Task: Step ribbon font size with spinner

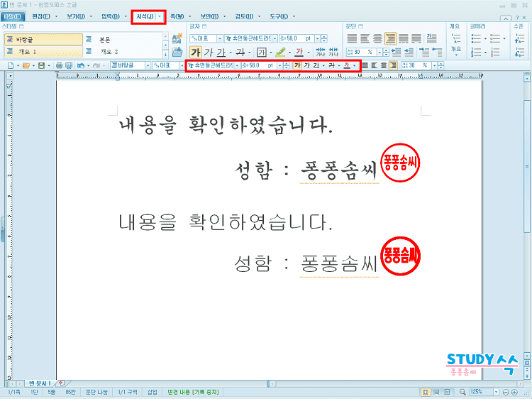Action: [324, 38]
